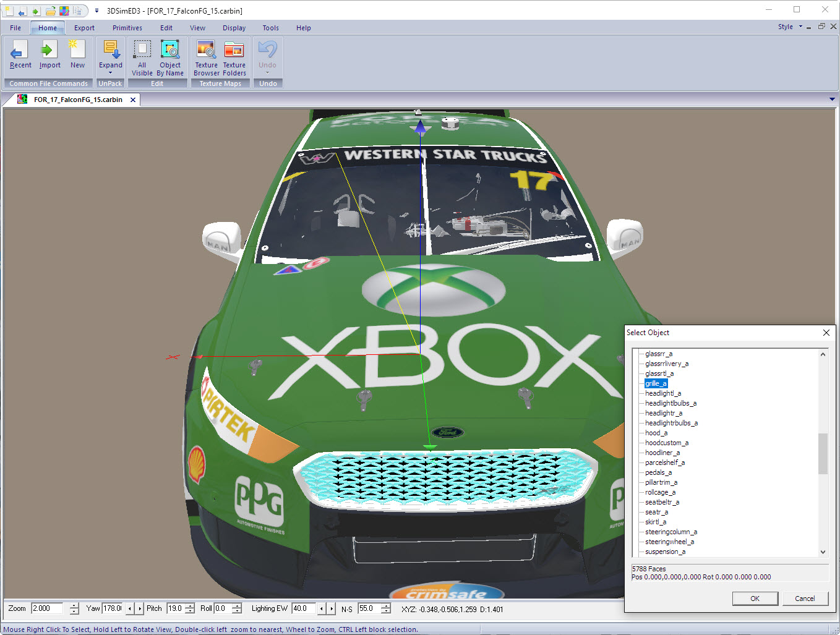Click quick access recent arrow icon
The width and height of the screenshot is (840, 635).
coord(22,11)
